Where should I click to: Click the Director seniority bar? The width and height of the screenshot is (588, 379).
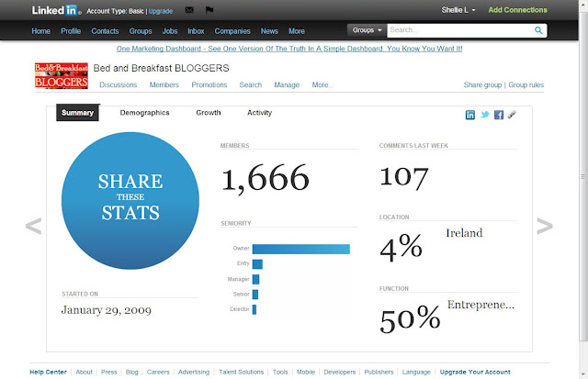pos(254,309)
